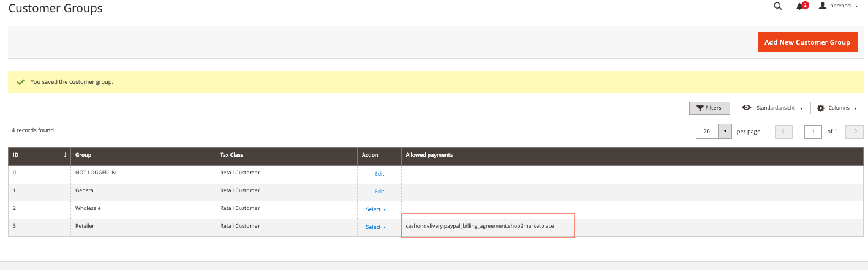Open Select action for Retailer

(376, 227)
